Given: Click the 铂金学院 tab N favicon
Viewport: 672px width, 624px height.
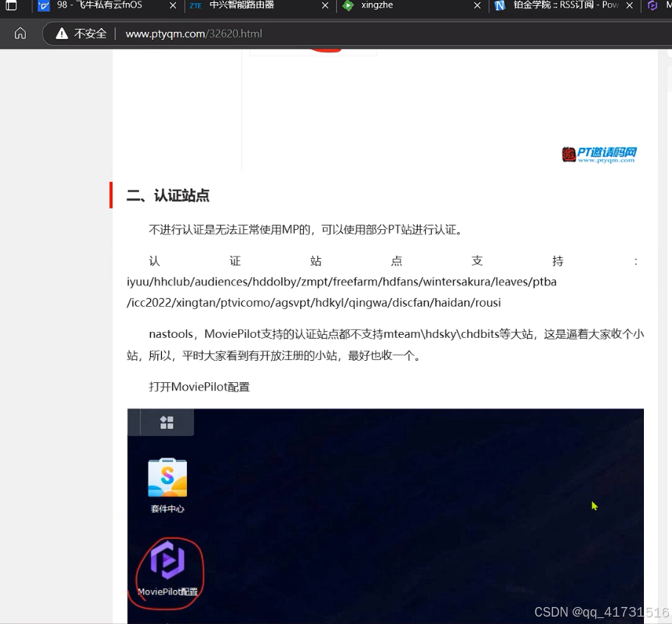Looking at the screenshot, I should tap(500, 6).
